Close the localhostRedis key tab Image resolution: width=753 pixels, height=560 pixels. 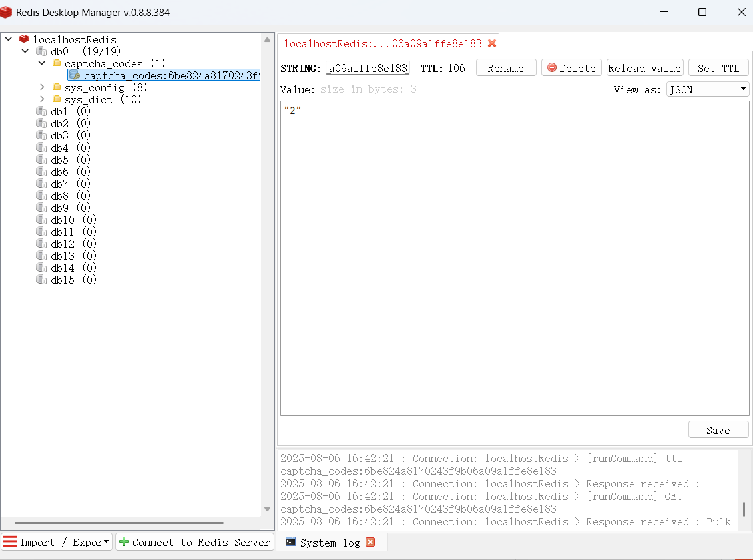pyautogui.click(x=492, y=43)
